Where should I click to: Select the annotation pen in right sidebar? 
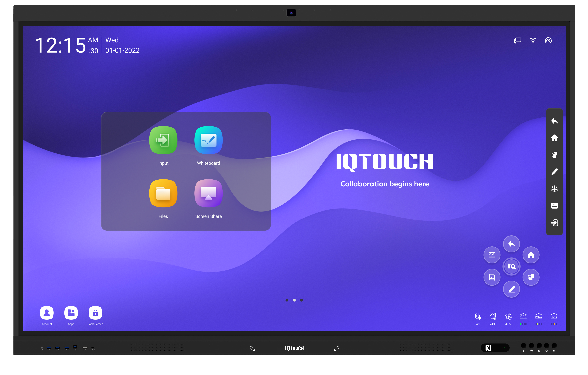pyautogui.click(x=554, y=172)
